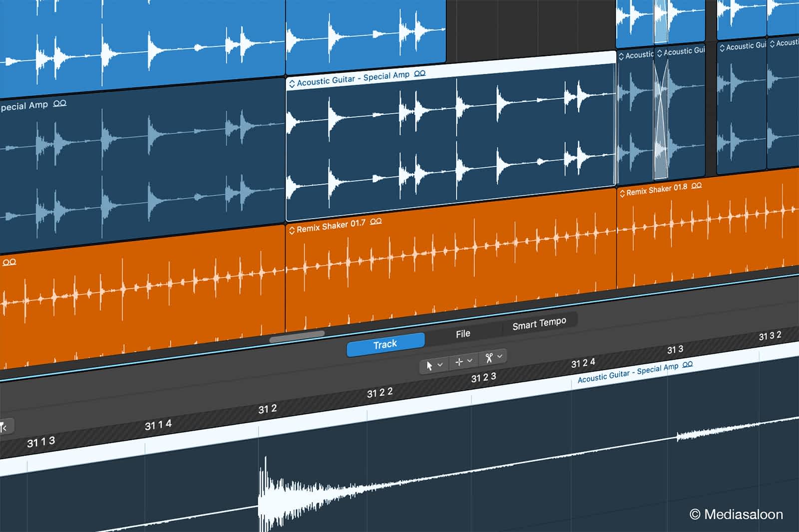The height and width of the screenshot is (532, 799).
Task: Click the crossfade between Acoustic Guitar regions
Action: [661, 115]
